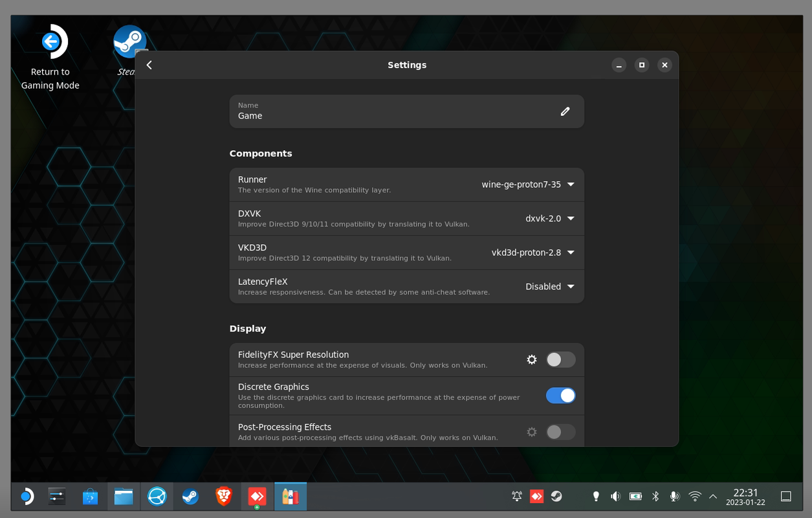Open the Runner version dropdown
812x518 pixels.
528,185
